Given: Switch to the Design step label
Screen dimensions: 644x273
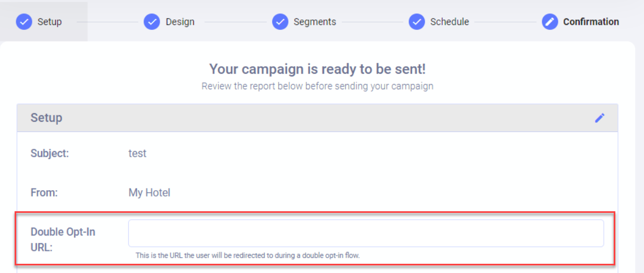Looking at the screenshot, I should click(x=180, y=22).
